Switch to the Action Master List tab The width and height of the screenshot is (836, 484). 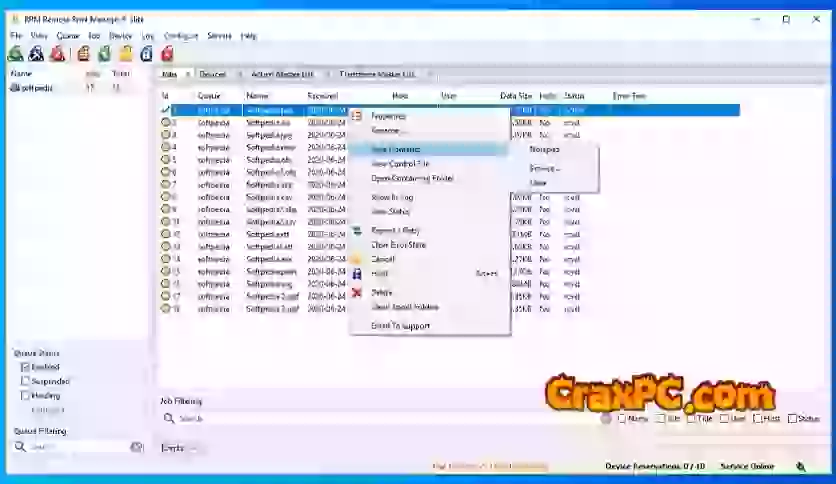(x=282, y=74)
